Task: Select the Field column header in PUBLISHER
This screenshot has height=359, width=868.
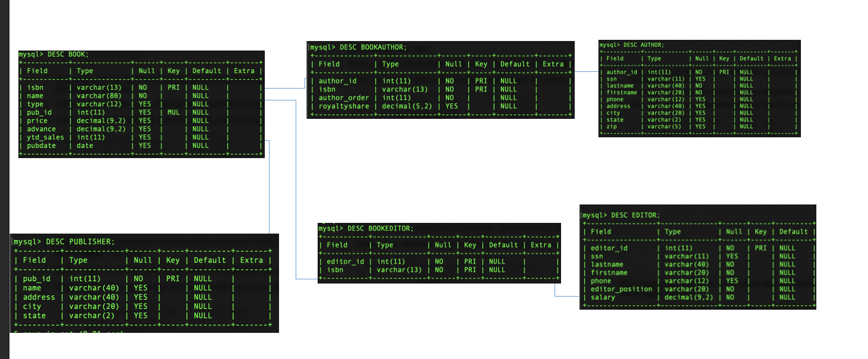Action: pos(34,260)
